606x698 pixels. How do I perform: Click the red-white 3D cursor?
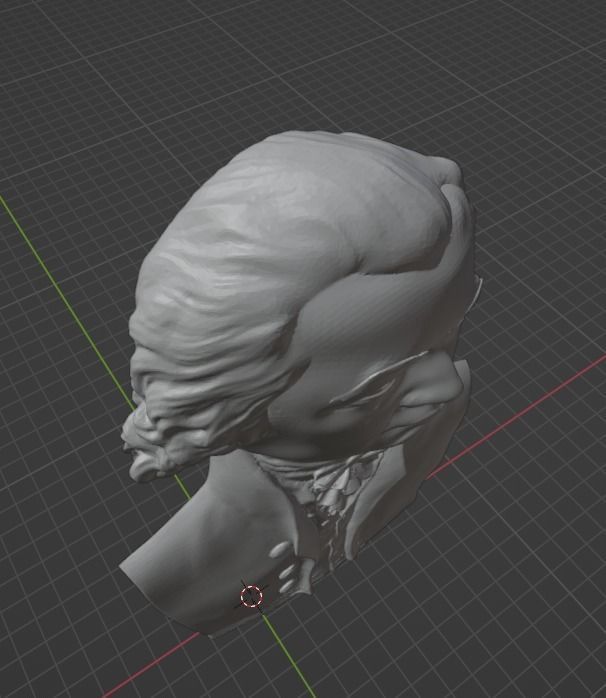click(x=252, y=596)
